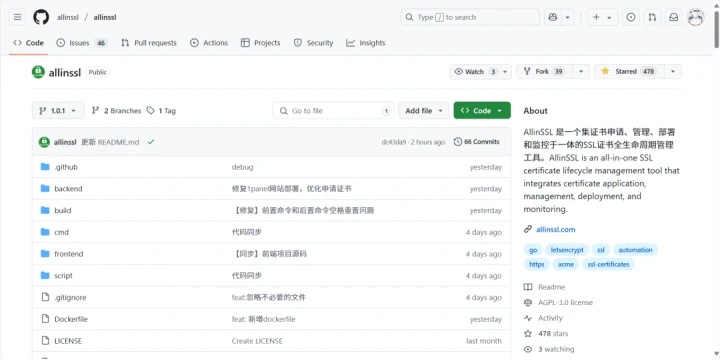Open commit hash dc43da9
The width and height of the screenshot is (720, 360).
[394, 142]
